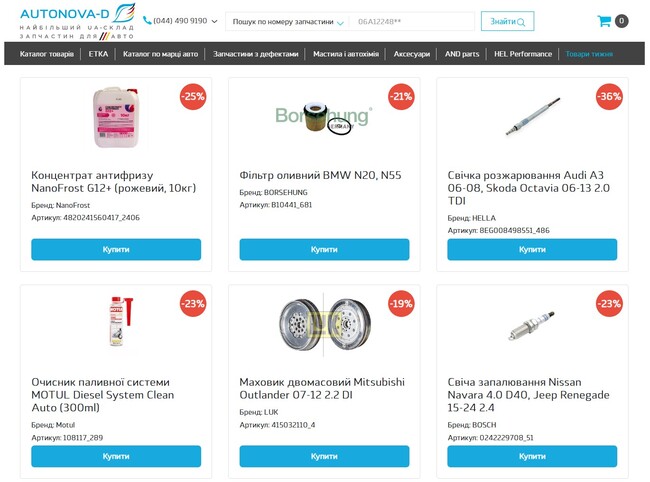Click the cart item counter badge
Viewport: 650px width, 482px height.
[x=621, y=21]
